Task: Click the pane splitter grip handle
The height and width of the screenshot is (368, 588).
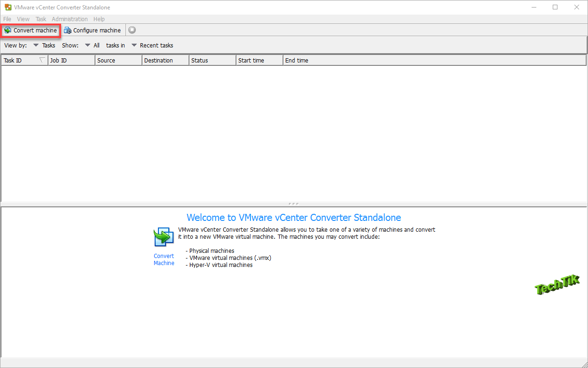Action: pos(294,204)
